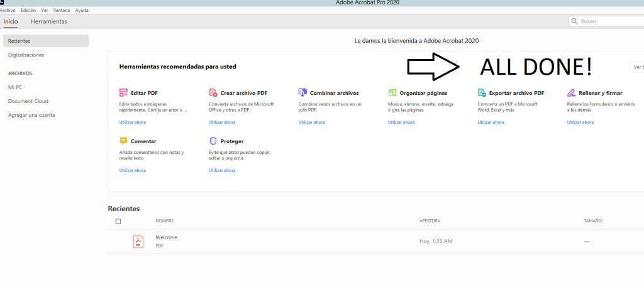This screenshot has width=644, height=282.
Task: Click the Editar PDF tool icon
Action: [x=124, y=92]
